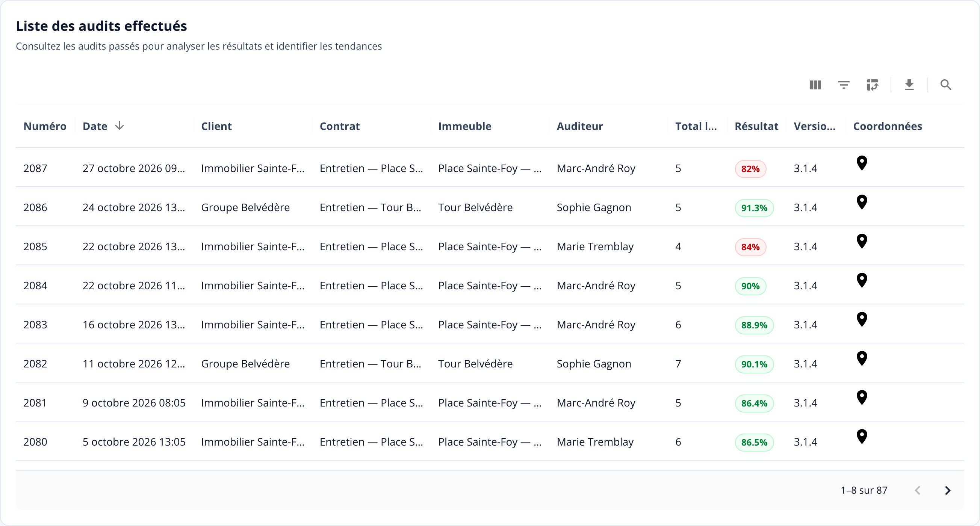The width and height of the screenshot is (980, 526).
Task: Click the map pin for audit 2086
Action: pyautogui.click(x=862, y=203)
